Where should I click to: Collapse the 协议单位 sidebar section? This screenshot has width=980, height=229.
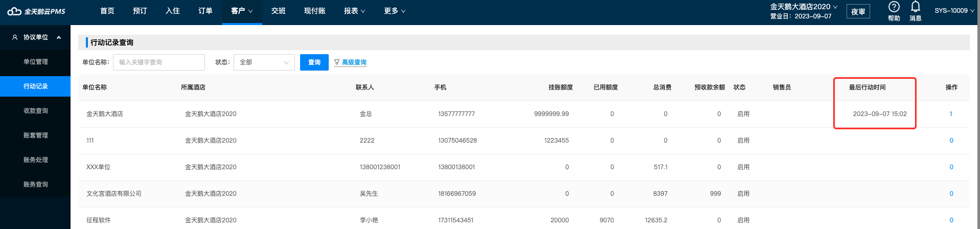click(59, 37)
